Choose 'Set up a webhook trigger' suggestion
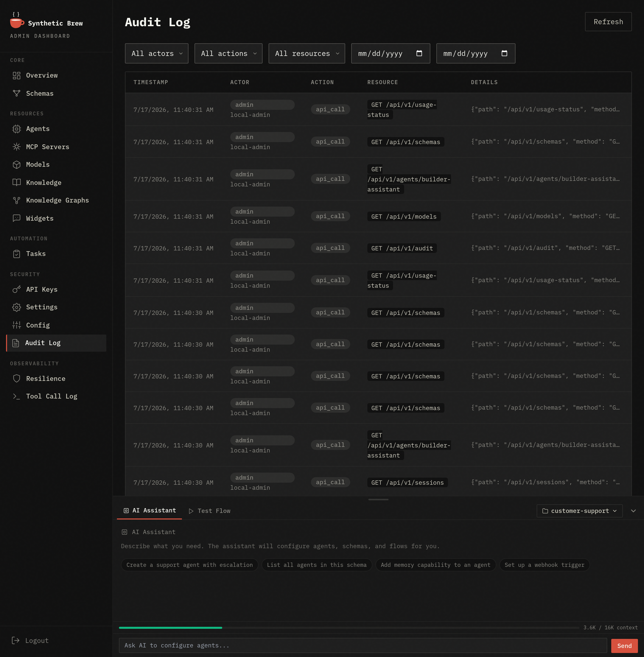This screenshot has height=657, width=644. [x=544, y=565]
